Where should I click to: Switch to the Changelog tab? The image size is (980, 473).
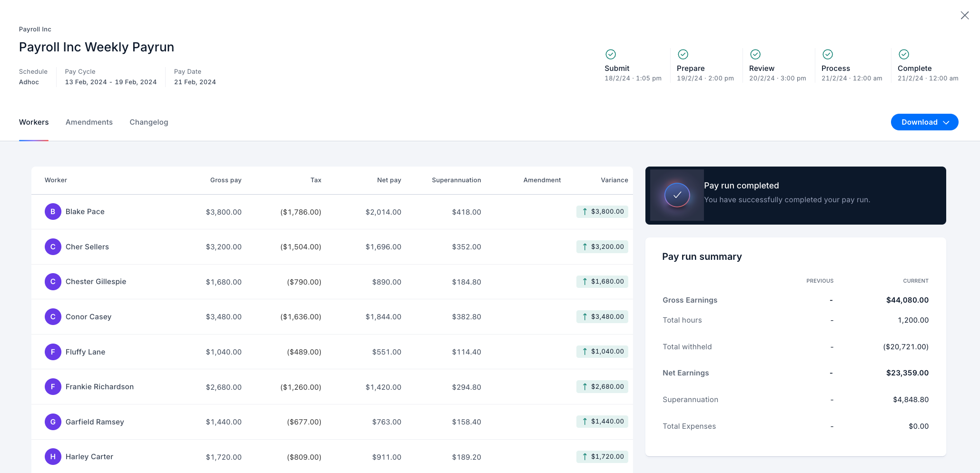pos(149,122)
